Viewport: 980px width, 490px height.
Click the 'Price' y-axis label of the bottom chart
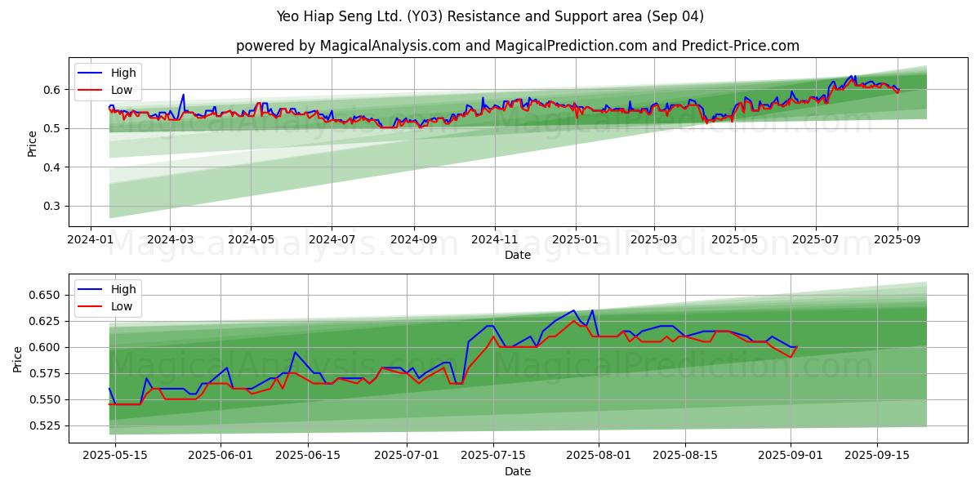pyautogui.click(x=19, y=359)
